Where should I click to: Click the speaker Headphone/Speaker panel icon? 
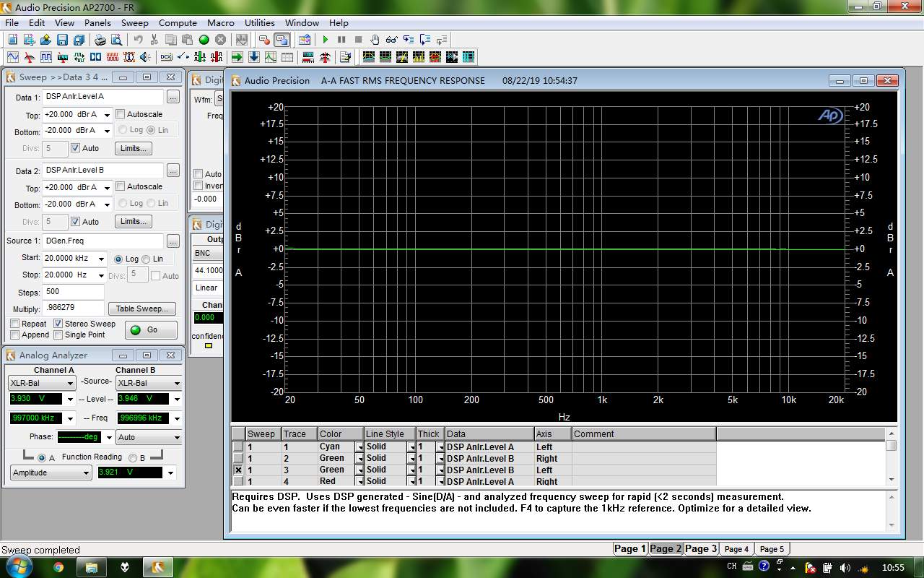pyautogui.click(x=146, y=57)
